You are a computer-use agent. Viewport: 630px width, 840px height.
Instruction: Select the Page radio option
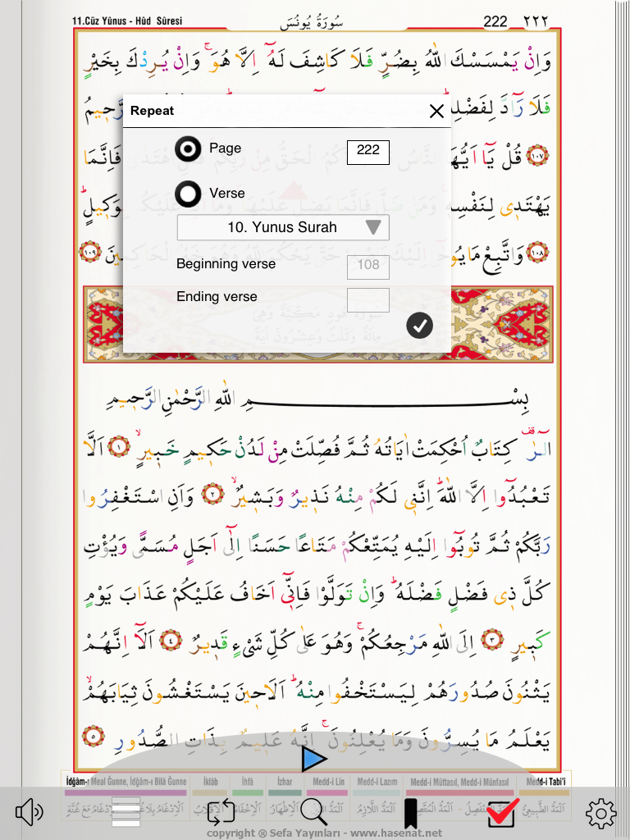tap(188, 149)
